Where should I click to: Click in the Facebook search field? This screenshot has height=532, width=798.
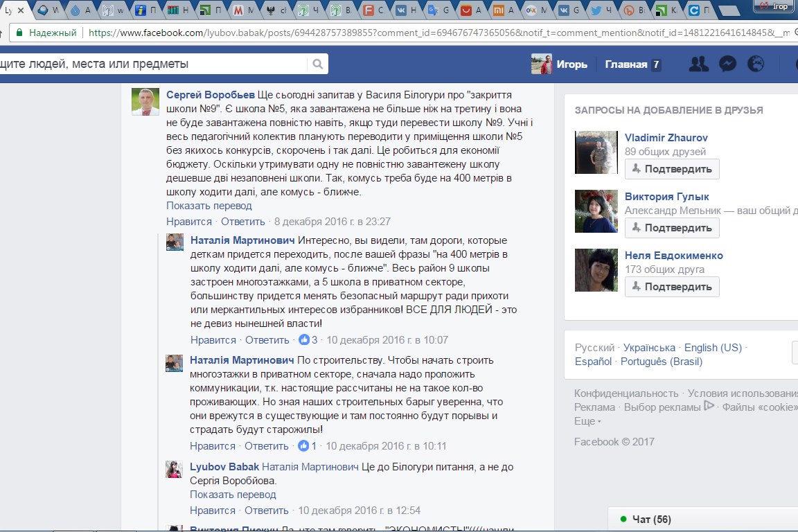click(152, 64)
